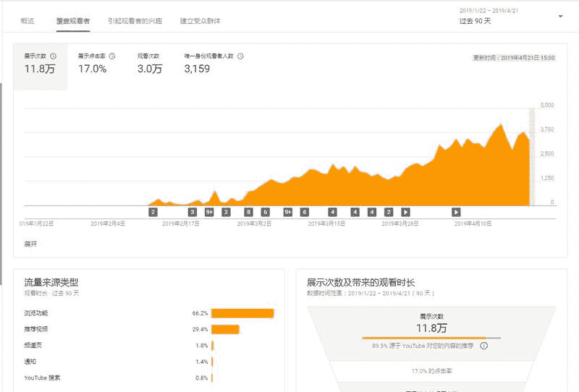579x392 pixels.
Task: Click the play icon marker near 2019年4月10日
Action: pyautogui.click(x=456, y=212)
